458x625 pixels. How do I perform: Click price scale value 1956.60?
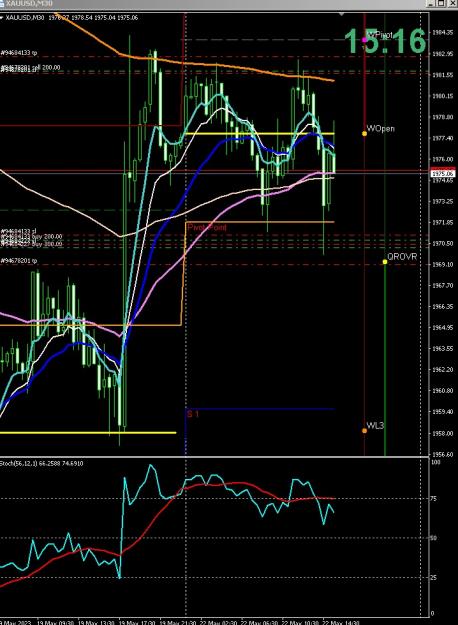[x=442, y=454]
